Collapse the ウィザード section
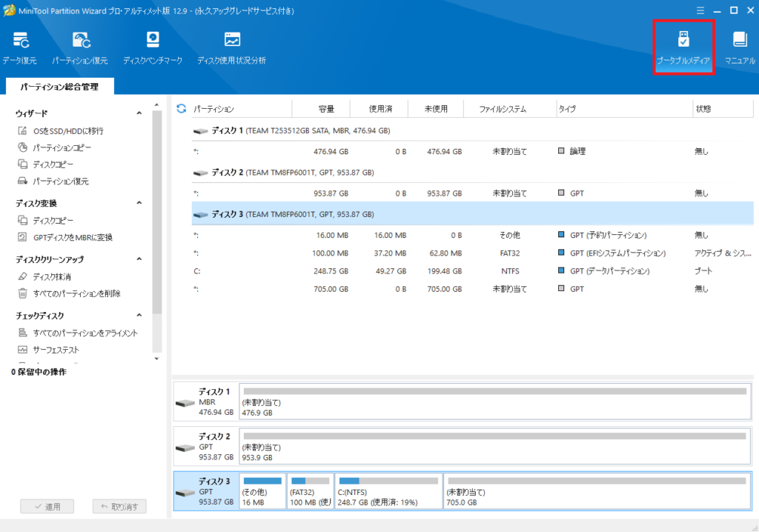This screenshot has height=532, width=759. coord(139,113)
